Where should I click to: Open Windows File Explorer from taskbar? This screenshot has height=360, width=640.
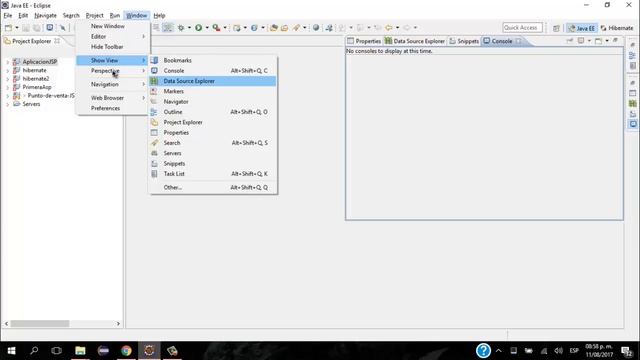(80, 351)
